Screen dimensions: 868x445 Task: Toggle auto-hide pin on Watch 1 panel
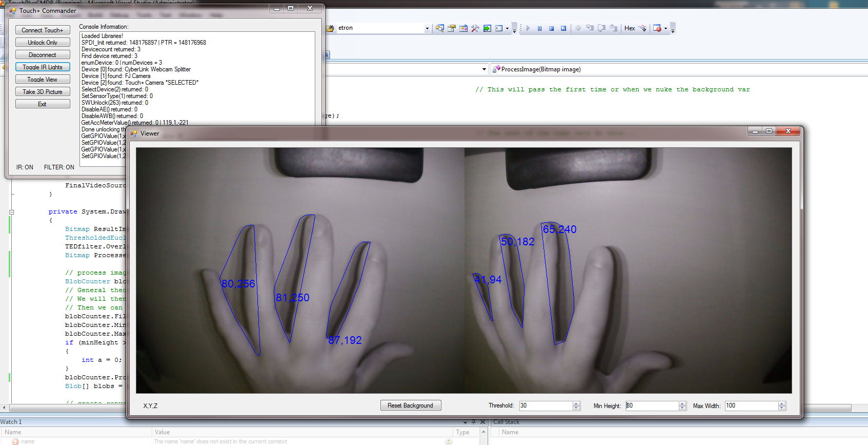474,422
